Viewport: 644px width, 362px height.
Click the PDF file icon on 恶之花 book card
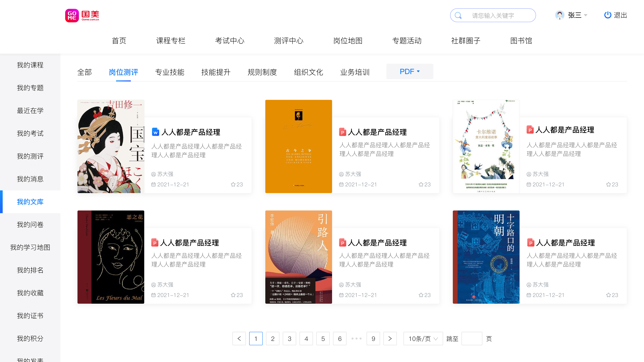[155, 243]
